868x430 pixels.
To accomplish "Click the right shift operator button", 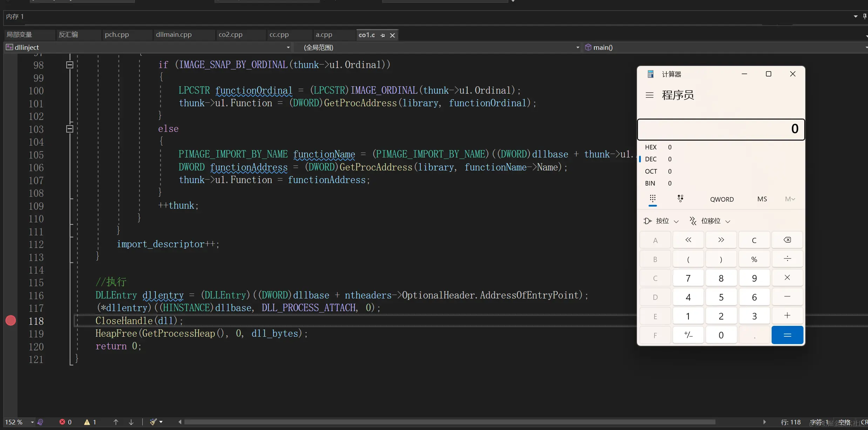I will point(721,240).
